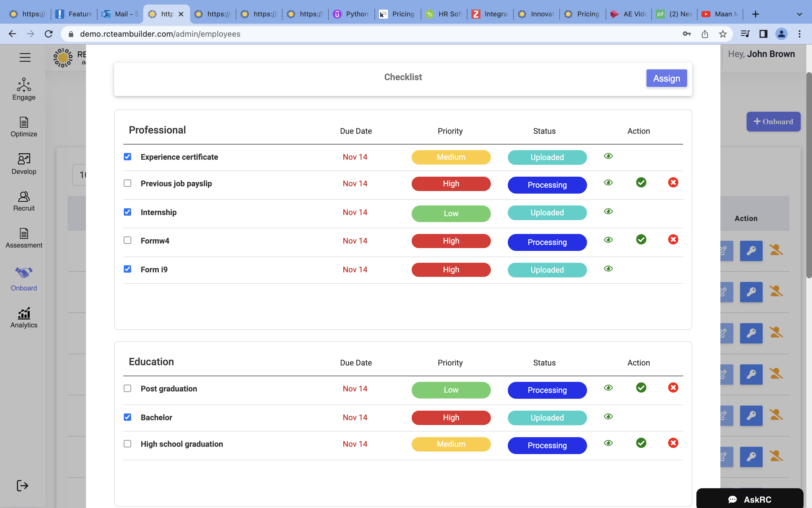The image size is (812, 508).
Task: View the Experience certificate document
Action: [x=608, y=156]
